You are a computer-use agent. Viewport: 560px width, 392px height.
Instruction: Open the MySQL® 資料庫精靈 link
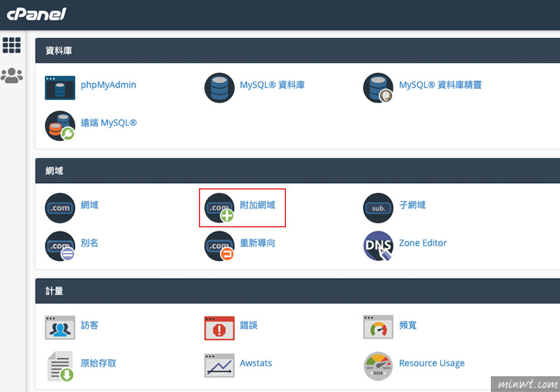(440, 85)
